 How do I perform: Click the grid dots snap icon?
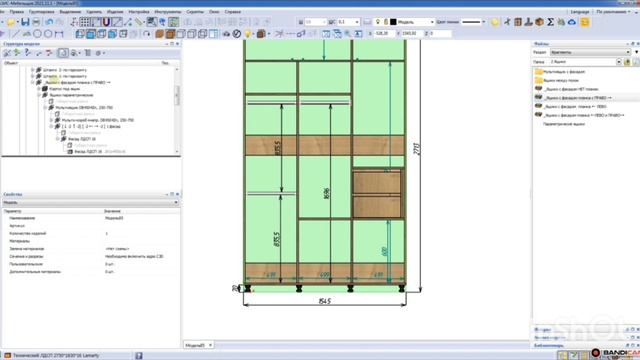pos(84,22)
